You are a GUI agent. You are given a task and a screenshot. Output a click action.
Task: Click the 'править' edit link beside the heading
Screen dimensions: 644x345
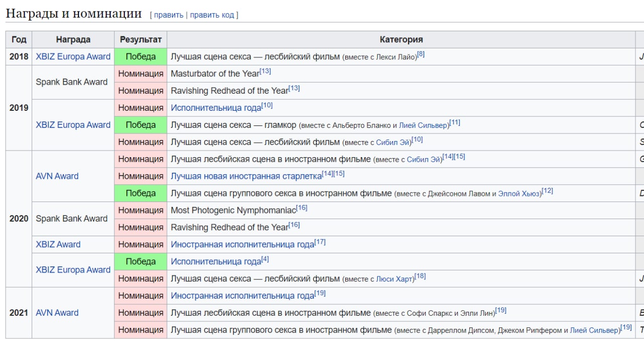click(169, 15)
